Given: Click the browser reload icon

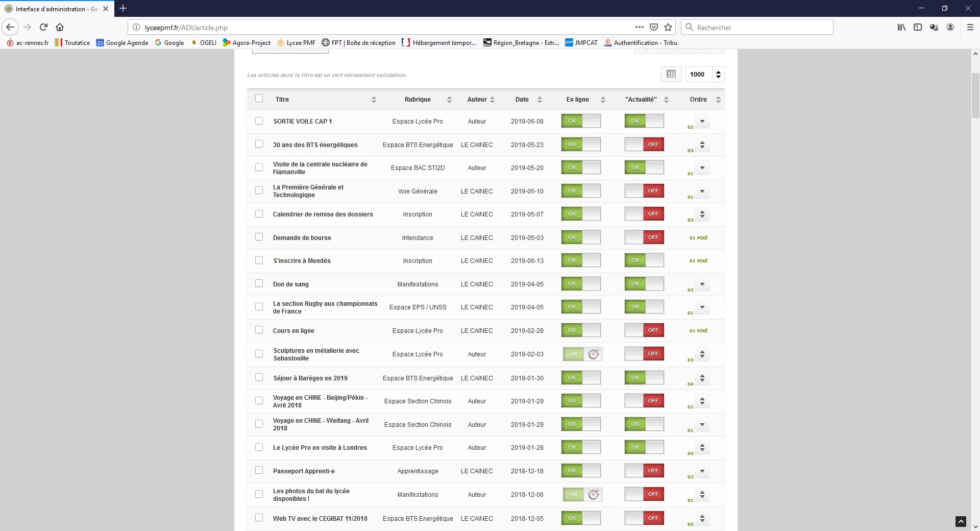Looking at the screenshot, I should [43, 27].
